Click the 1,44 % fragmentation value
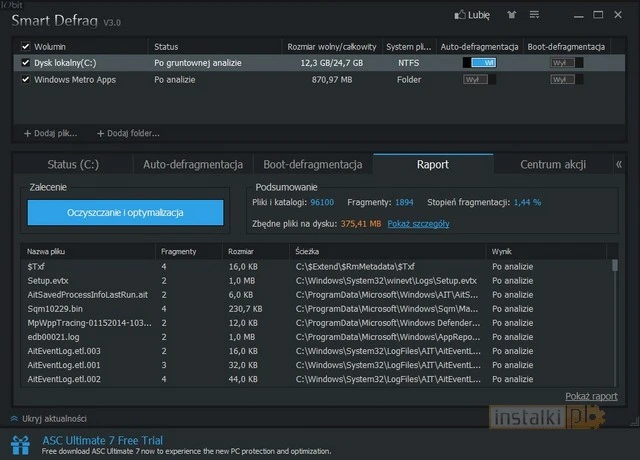 pyautogui.click(x=527, y=202)
